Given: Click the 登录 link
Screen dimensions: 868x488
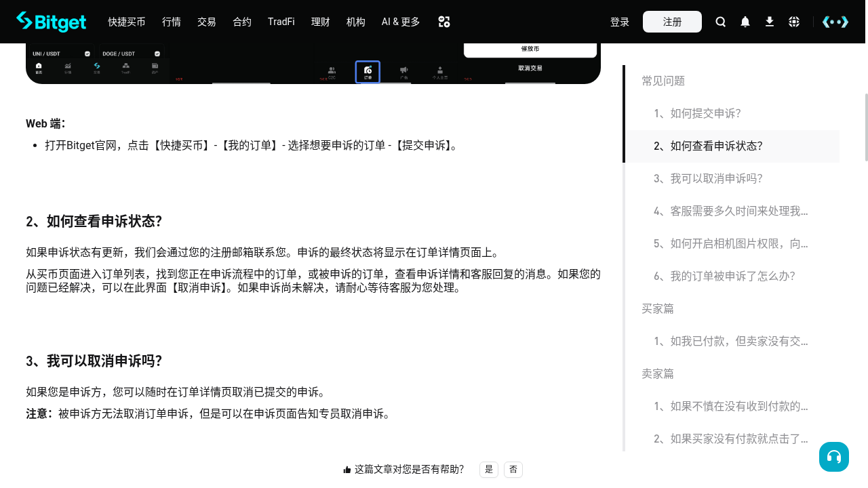Looking at the screenshot, I should pos(620,22).
